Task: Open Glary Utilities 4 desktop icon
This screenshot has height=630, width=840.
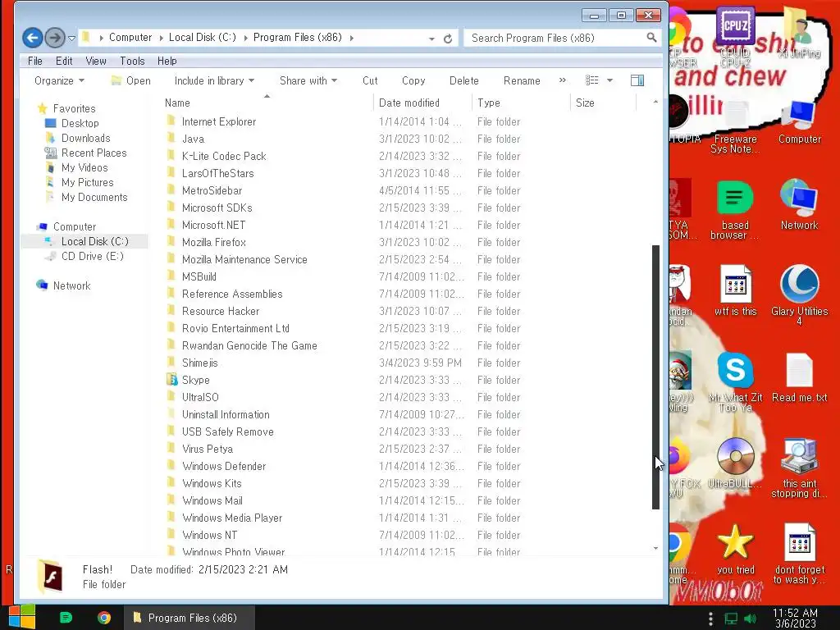Action: [x=799, y=294]
